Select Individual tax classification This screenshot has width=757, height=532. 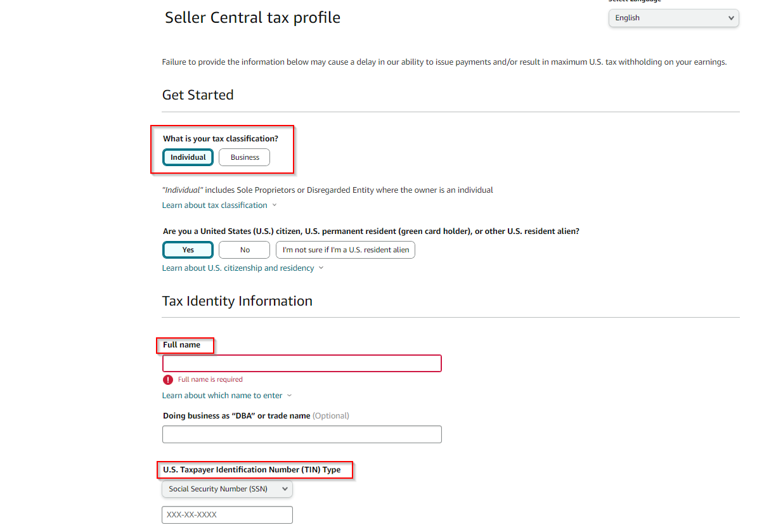(188, 157)
